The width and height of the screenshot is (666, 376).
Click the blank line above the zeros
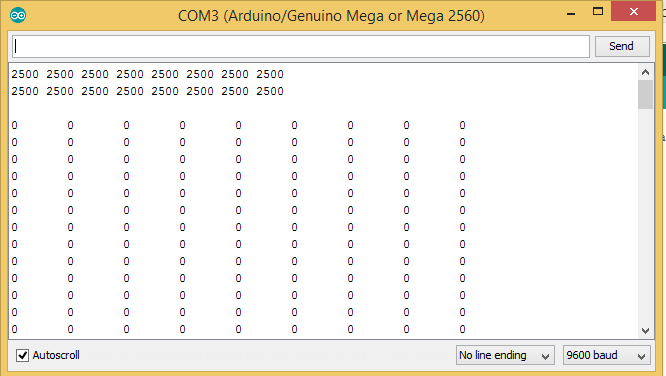point(323,108)
